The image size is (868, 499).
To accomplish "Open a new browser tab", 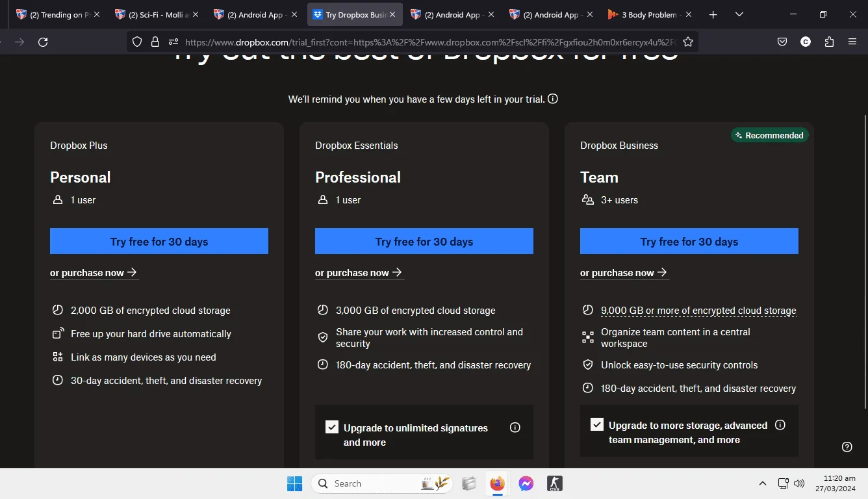I will 713,15.
